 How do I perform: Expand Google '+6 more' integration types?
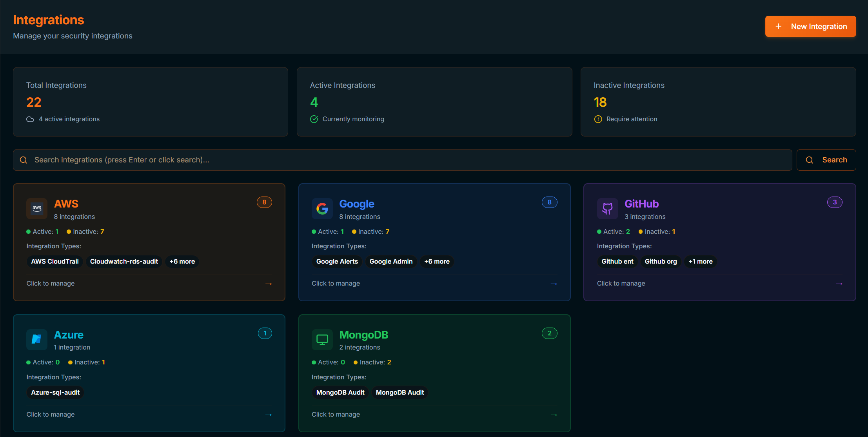437,262
